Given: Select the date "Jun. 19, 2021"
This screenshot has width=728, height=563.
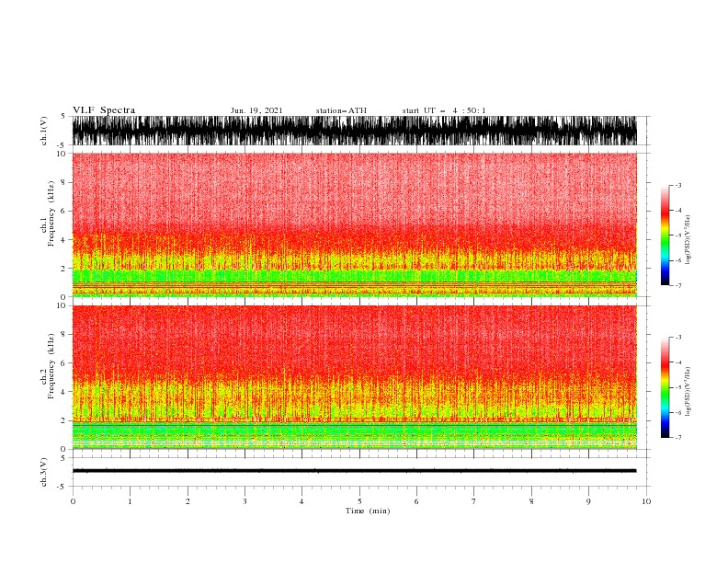Looking at the screenshot, I should point(256,110).
